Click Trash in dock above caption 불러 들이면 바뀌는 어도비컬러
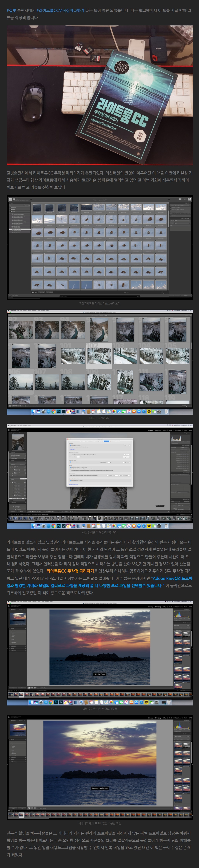Screen dimensions: 199x868 169,702
